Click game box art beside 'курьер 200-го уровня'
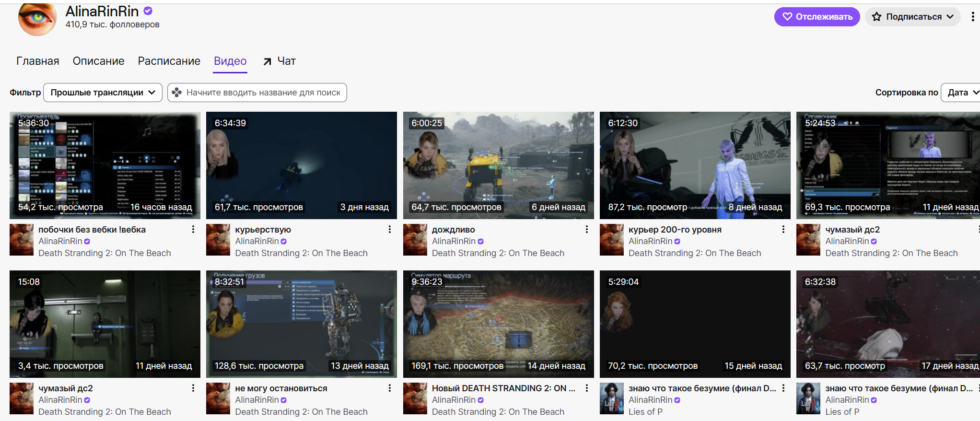Screen dimensions: 980x421 pos(612,240)
